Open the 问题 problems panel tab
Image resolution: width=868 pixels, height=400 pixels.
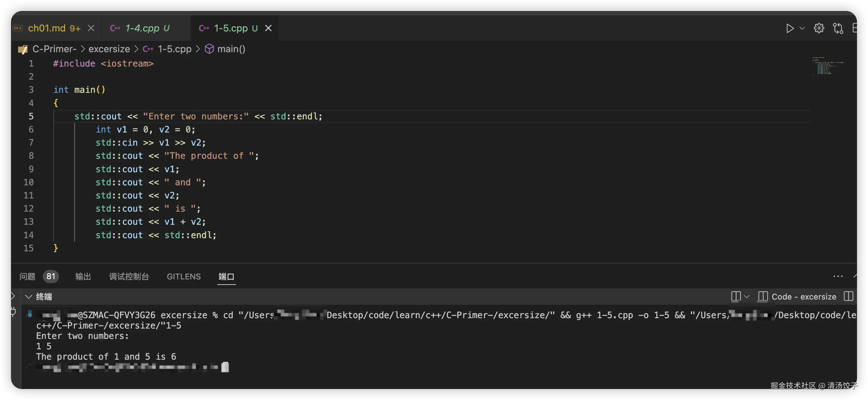coord(27,277)
